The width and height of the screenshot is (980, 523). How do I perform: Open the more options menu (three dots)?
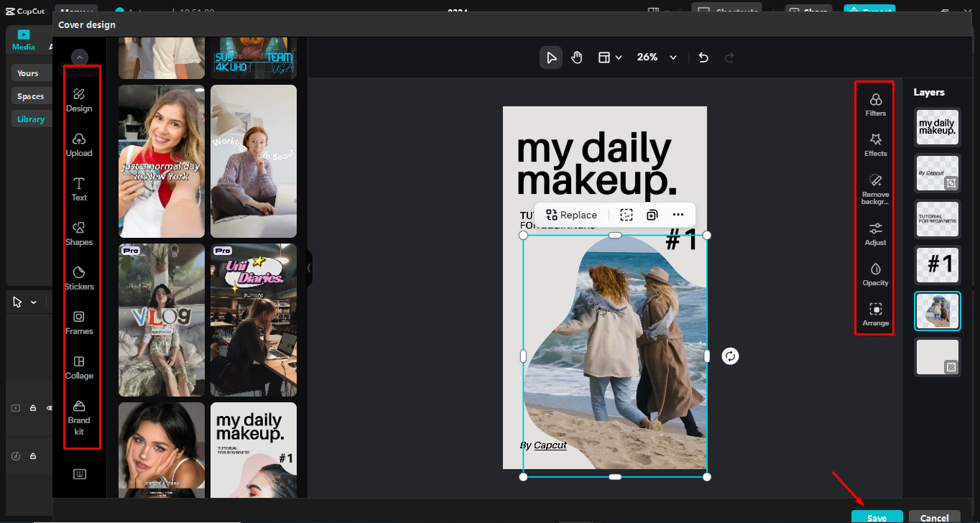pyautogui.click(x=678, y=215)
